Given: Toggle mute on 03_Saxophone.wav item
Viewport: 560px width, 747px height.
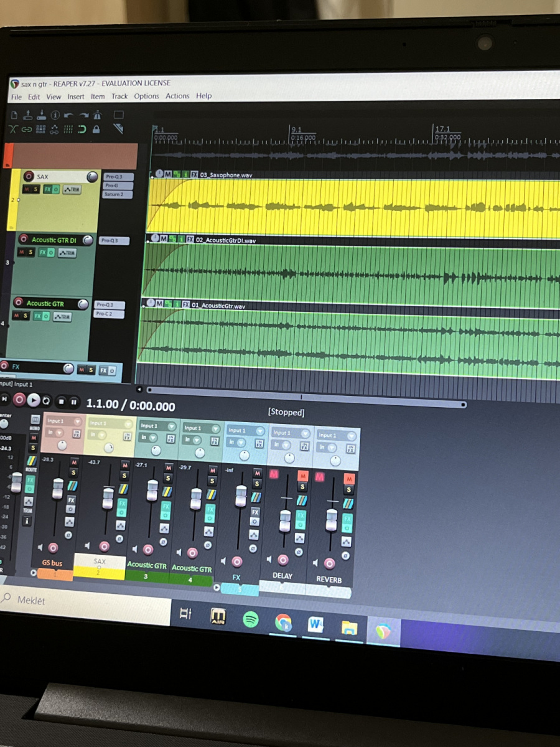Looking at the screenshot, I should (x=169, y=174).
